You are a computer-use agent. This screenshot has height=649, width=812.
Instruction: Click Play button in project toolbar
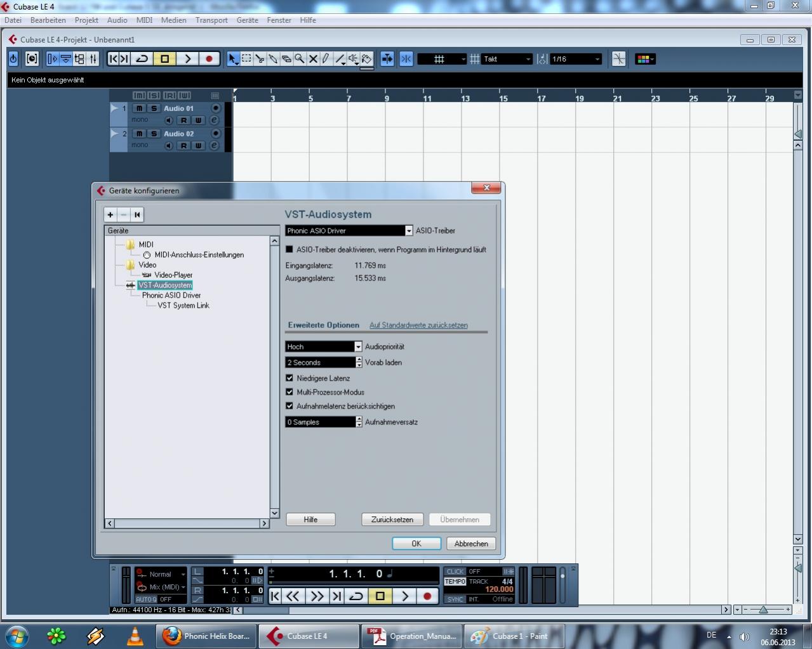pyautogui.click(x=187, y=59)
